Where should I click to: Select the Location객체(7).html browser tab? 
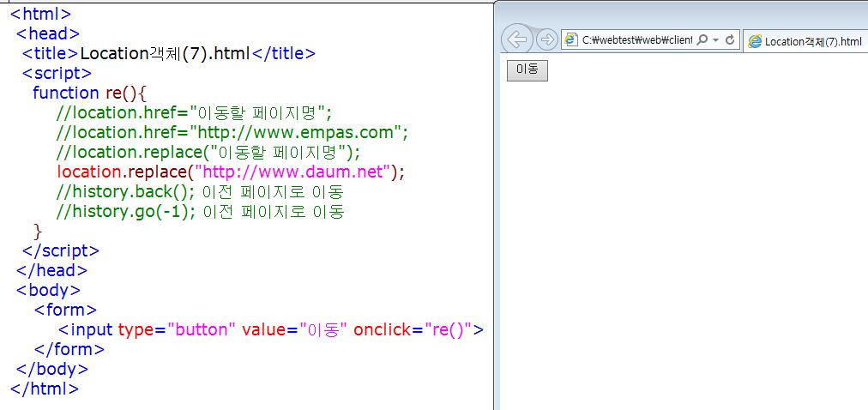[x=805, y=41]
